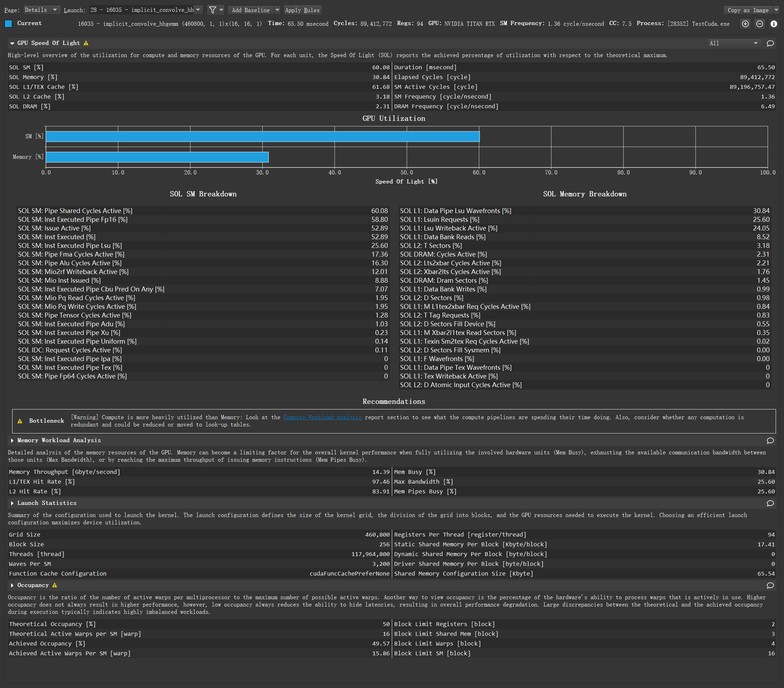Click the comment bubble for Occupancy
The width and height of the screenshot is (784, 688).
(770, 586)
